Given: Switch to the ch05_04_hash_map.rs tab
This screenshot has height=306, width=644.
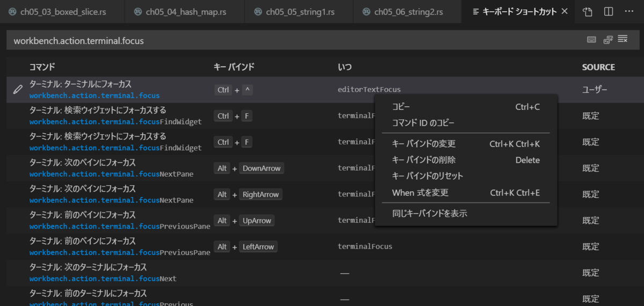Looking at the screenshot, I should coord(185,12).
